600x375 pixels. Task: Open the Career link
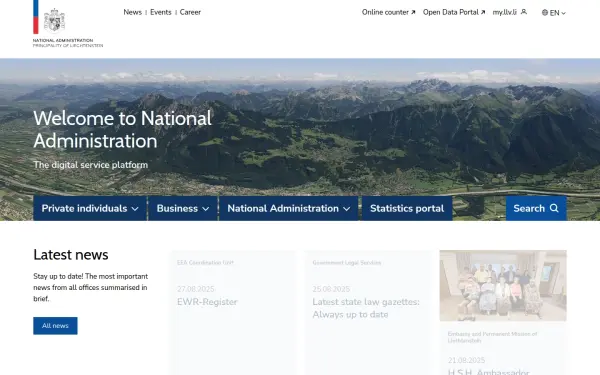click(190, 12)
